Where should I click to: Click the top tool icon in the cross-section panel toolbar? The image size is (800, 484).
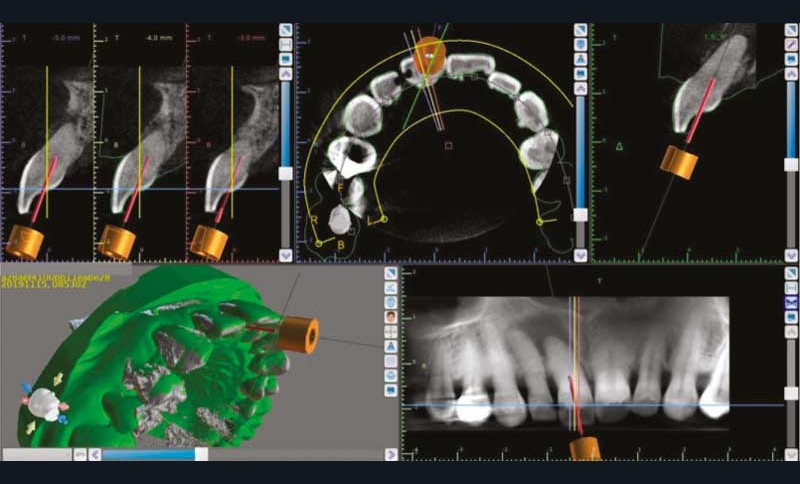point(286,30)
